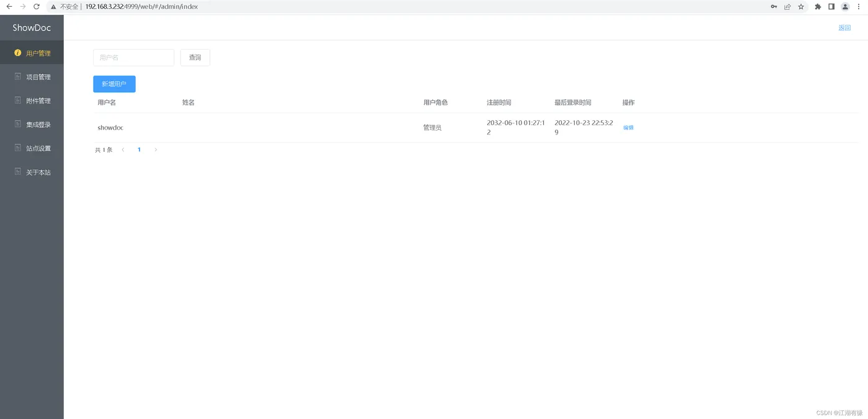Click the 关于本站 document icon
868x419 pixels.
click(17, 172)
